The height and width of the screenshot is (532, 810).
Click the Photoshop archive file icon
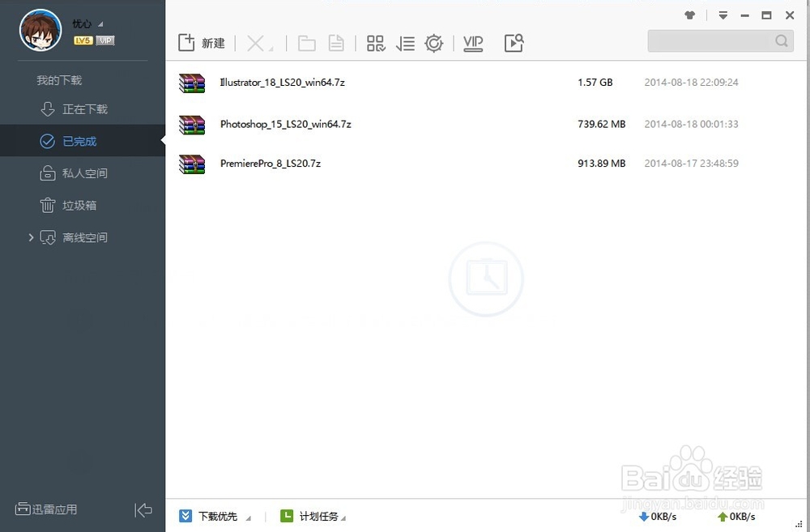point(192,125)
